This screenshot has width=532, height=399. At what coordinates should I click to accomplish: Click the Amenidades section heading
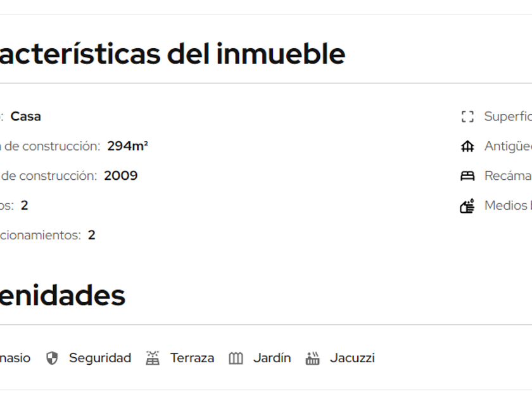pyautogui.click(x=62, y=295)
